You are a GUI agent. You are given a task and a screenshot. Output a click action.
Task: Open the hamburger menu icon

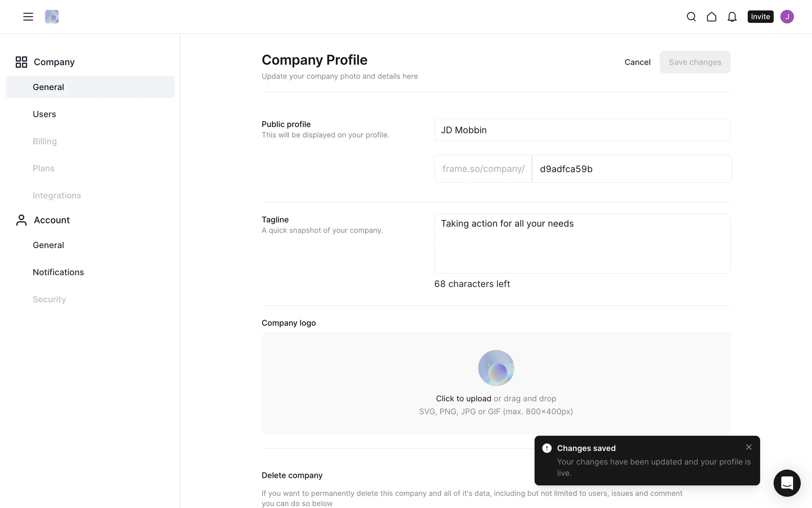coord(28,17)
